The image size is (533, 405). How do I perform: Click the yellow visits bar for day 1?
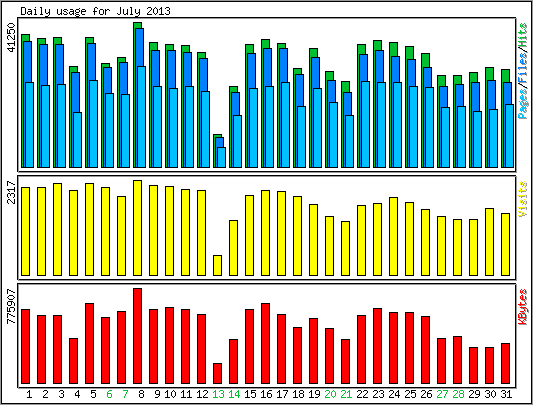[x=25, y=231]
